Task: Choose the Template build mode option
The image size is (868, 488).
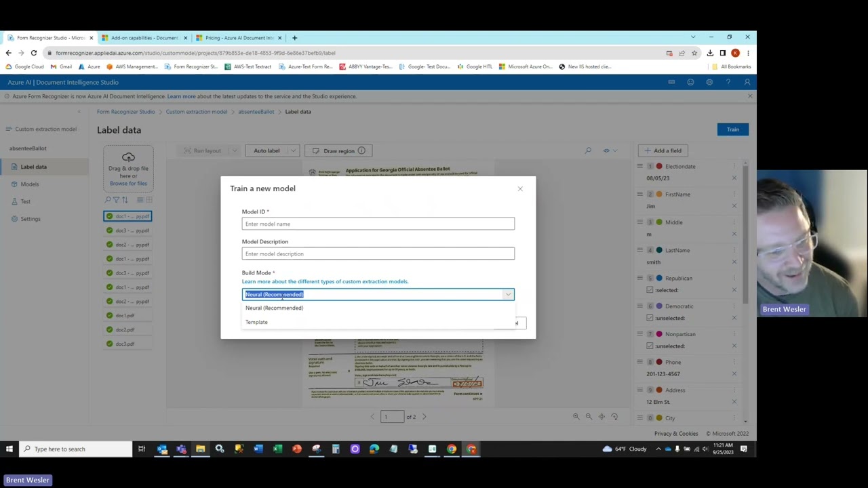Action: coord(378,322)
